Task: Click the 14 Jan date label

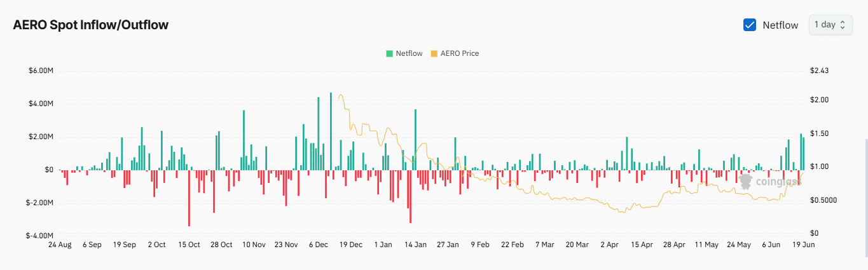Action: (416, 245)
